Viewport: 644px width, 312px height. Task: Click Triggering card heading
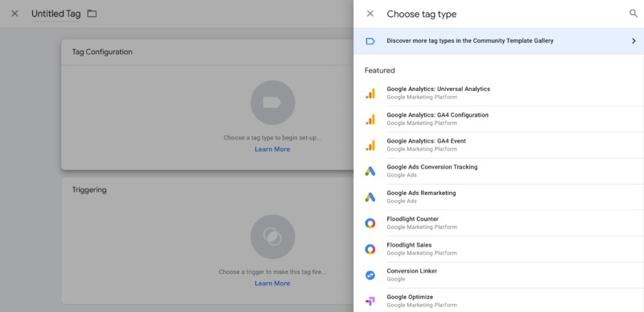tap(89, 190)
